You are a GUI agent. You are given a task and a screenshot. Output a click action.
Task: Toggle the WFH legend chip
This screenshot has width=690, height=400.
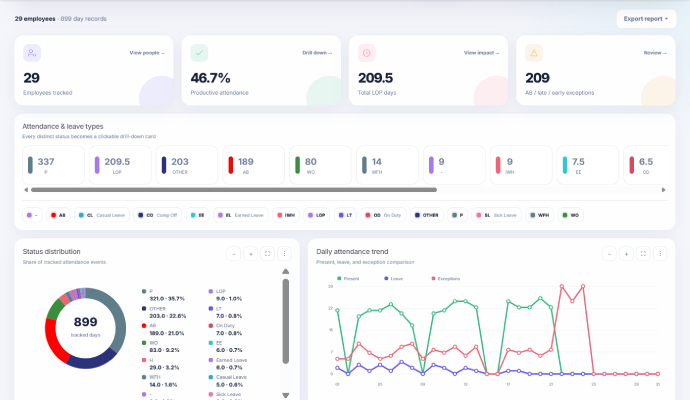coord(540,215)
